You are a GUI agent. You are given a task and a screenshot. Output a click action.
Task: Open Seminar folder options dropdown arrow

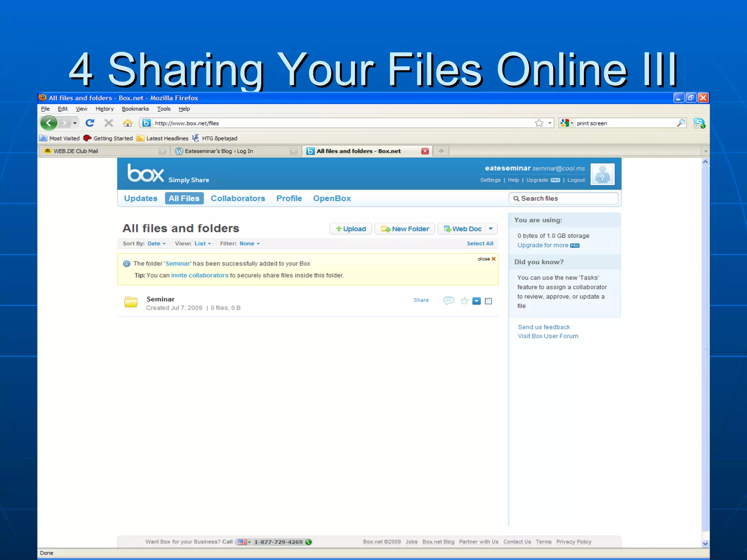click(476, 301)
